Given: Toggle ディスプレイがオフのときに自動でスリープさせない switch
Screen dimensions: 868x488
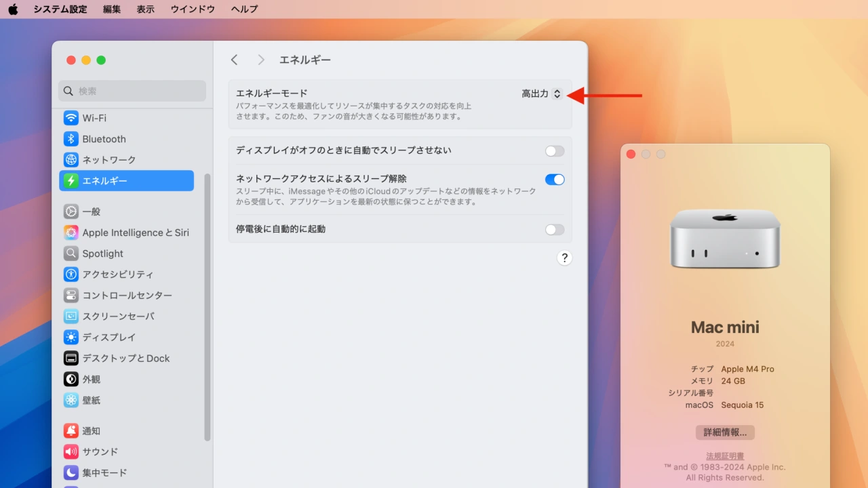Looking at the screenshot, I should pyautogui.click(x=554, y=151).
